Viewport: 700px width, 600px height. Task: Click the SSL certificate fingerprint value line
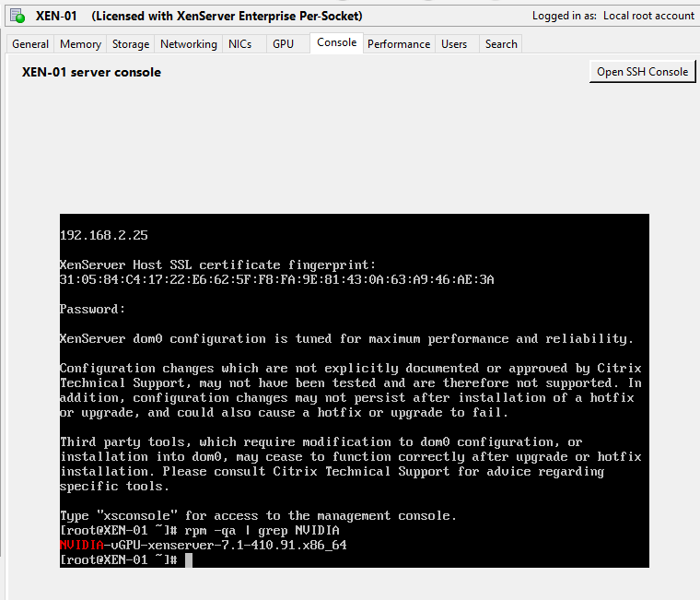pyautogui.click(x=277, y=279)
